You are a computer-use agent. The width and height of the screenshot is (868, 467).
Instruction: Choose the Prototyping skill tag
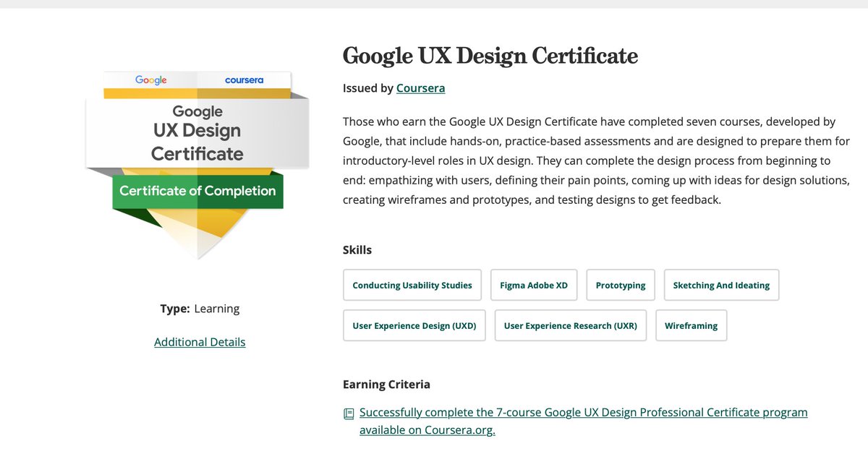(x=621, y=285)
